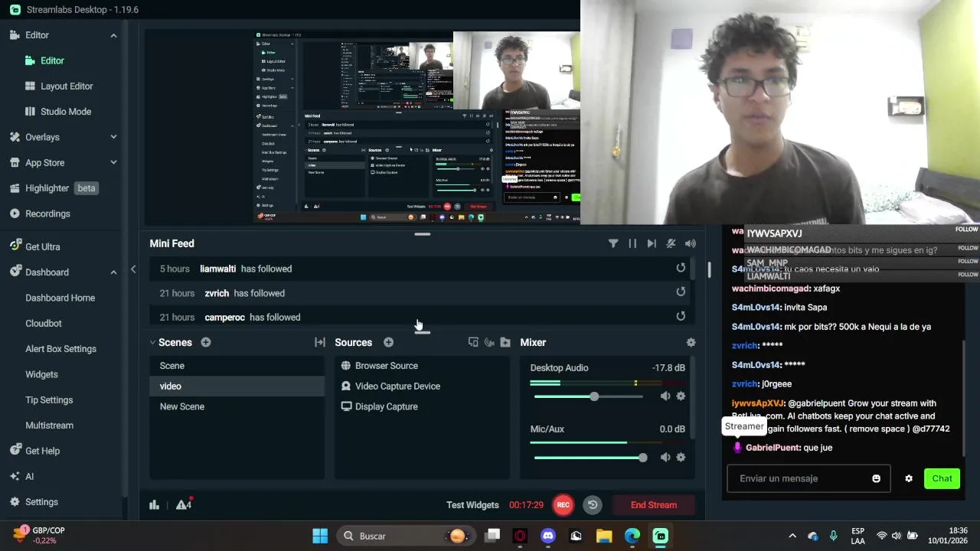Toggle mute event sounds in Mini Feed
The height and width of the screenshot is (551, 980).
click(x=671, y=243)
